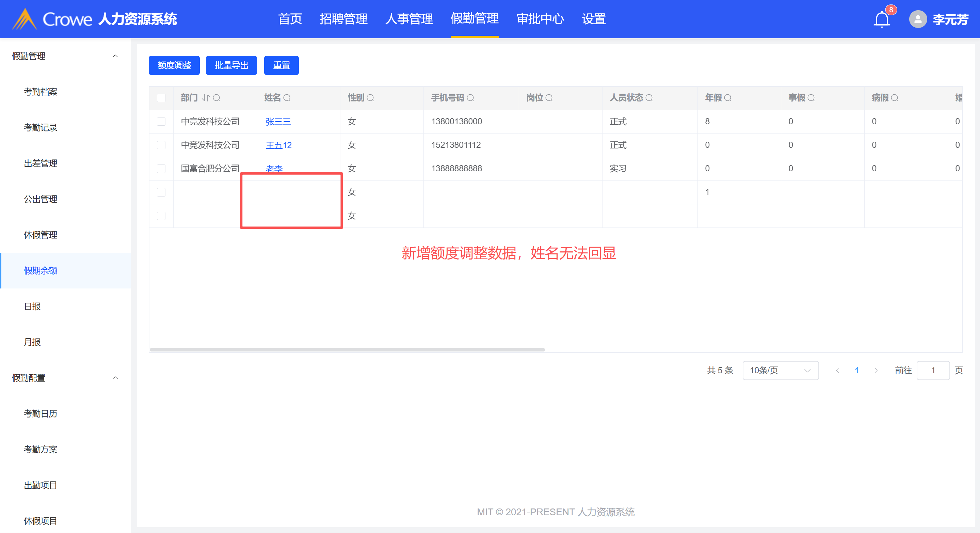Click search icon in 手机号码 column header

(x=471, y=98)
